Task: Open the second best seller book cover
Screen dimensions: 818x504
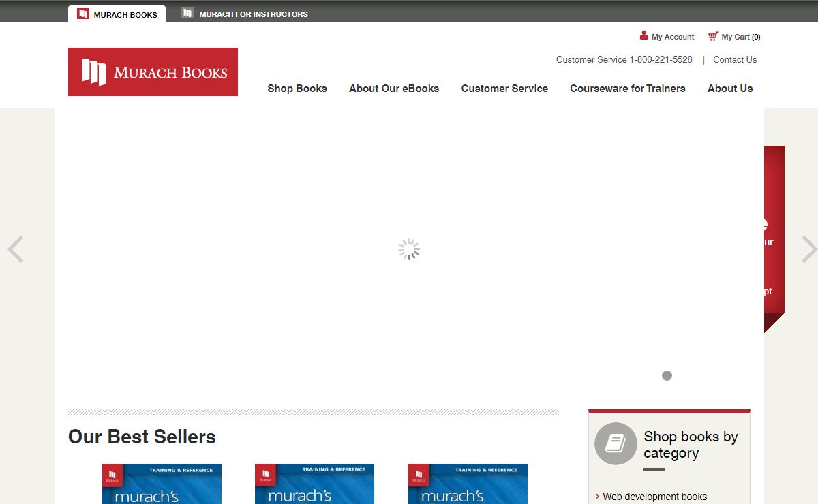Action: 314,484
